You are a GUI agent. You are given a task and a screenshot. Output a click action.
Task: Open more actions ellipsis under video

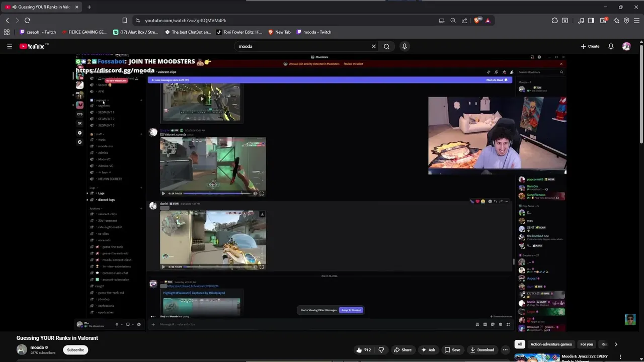coord(505,350)
